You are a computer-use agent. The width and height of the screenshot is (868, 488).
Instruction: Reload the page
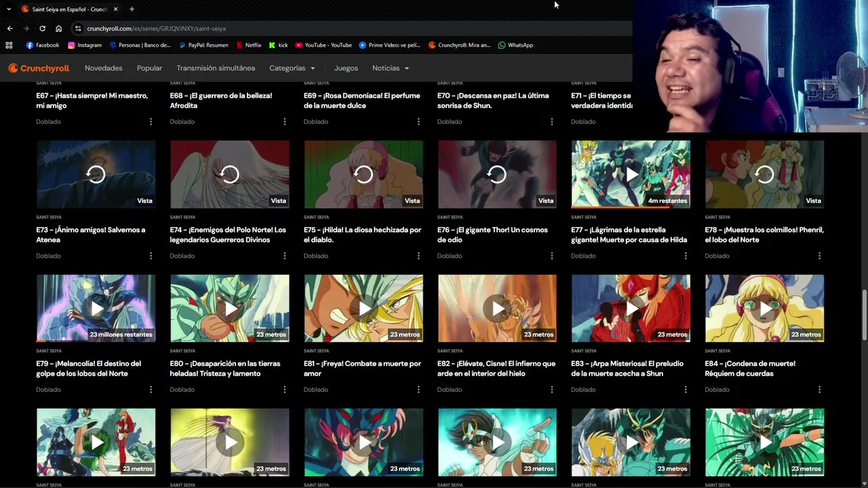click(42, 28)
